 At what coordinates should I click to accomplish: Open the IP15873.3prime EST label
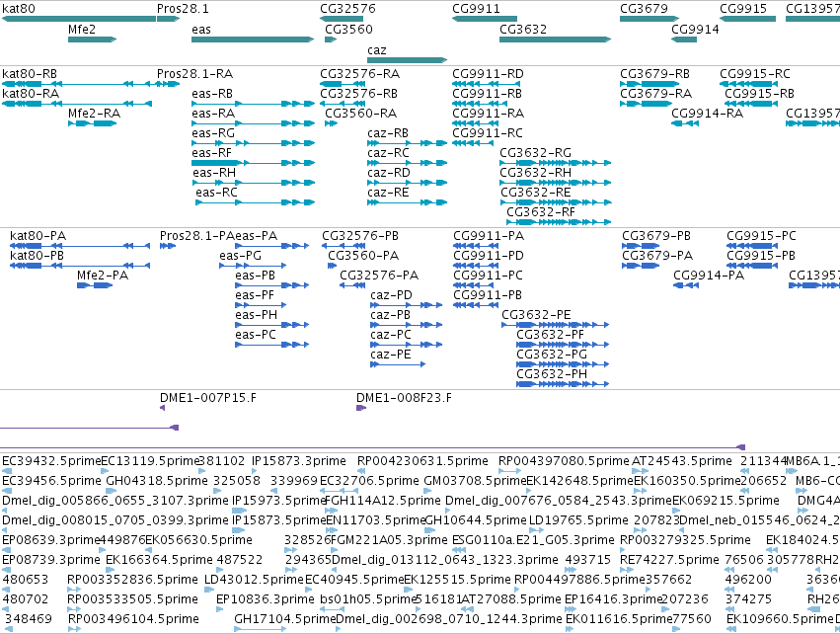299,461
